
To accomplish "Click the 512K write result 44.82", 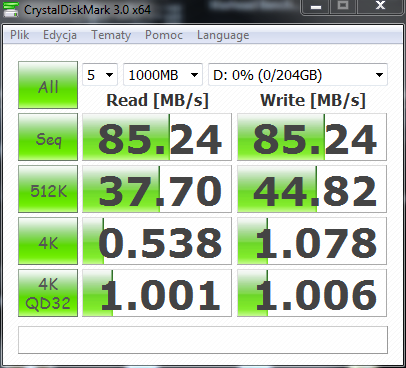I will click(x=312, y=189).
